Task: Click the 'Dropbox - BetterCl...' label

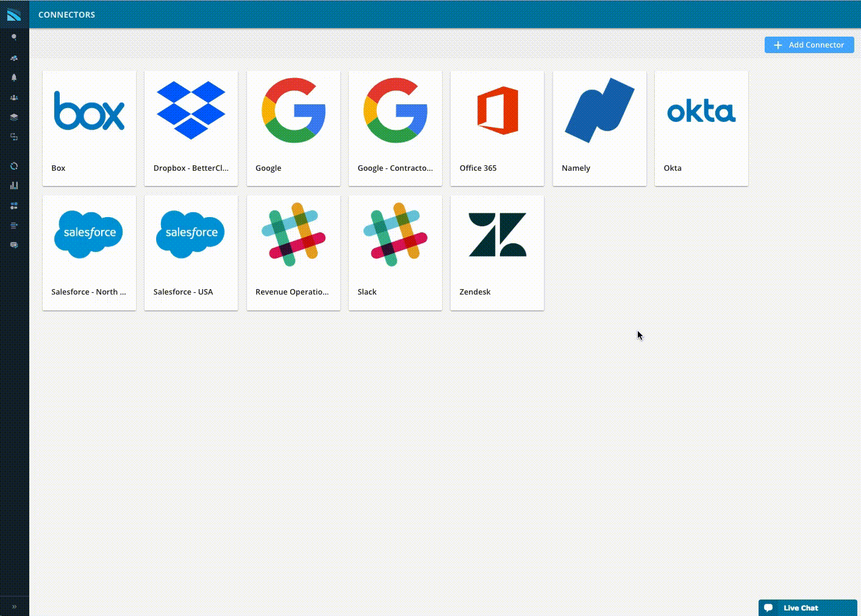Action: click(191, 168)
